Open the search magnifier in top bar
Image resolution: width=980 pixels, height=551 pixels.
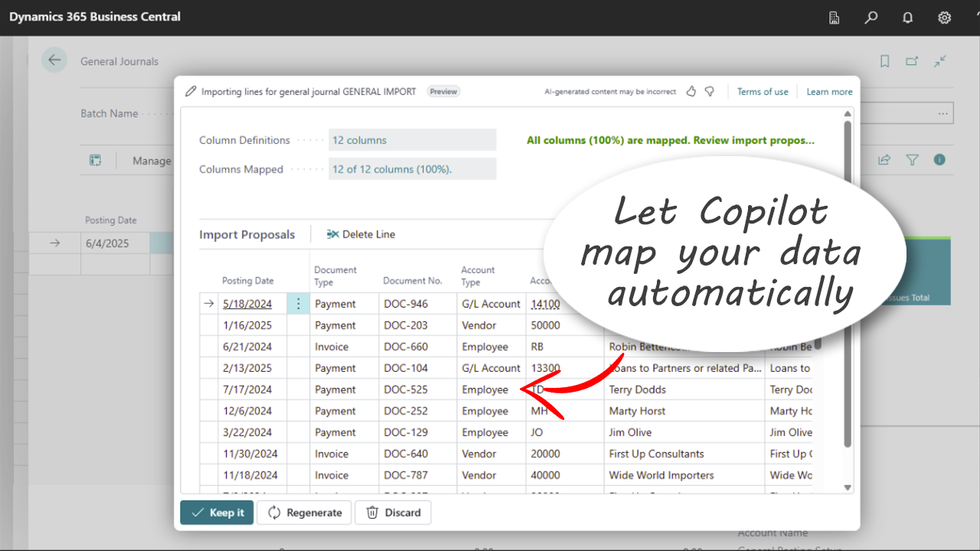871,18
